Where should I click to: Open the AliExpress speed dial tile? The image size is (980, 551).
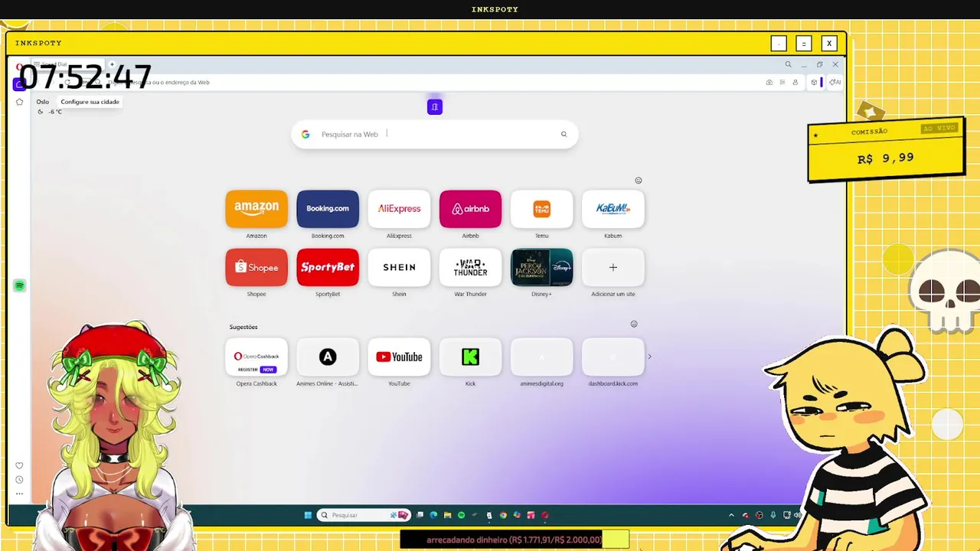click(x=399, y=209)
